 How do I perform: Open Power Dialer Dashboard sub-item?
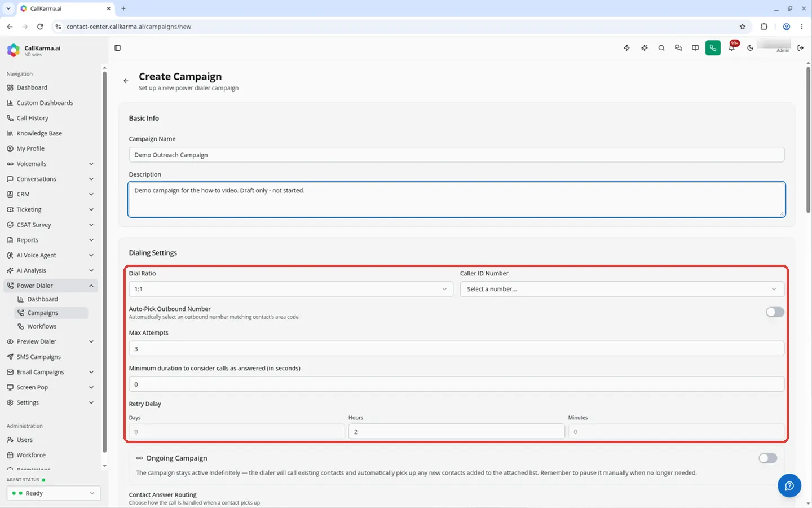pos(51,299)
